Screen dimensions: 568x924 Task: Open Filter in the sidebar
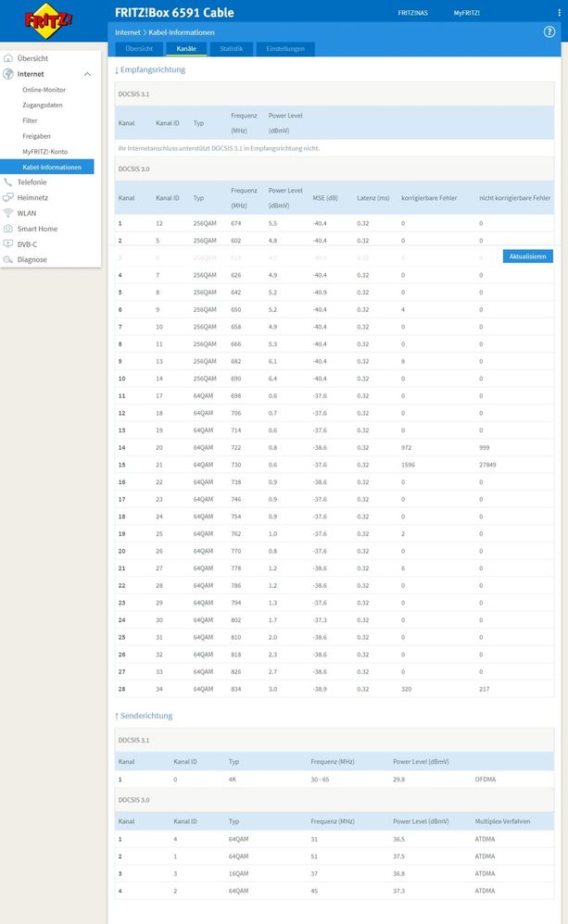tap(30, 120)
